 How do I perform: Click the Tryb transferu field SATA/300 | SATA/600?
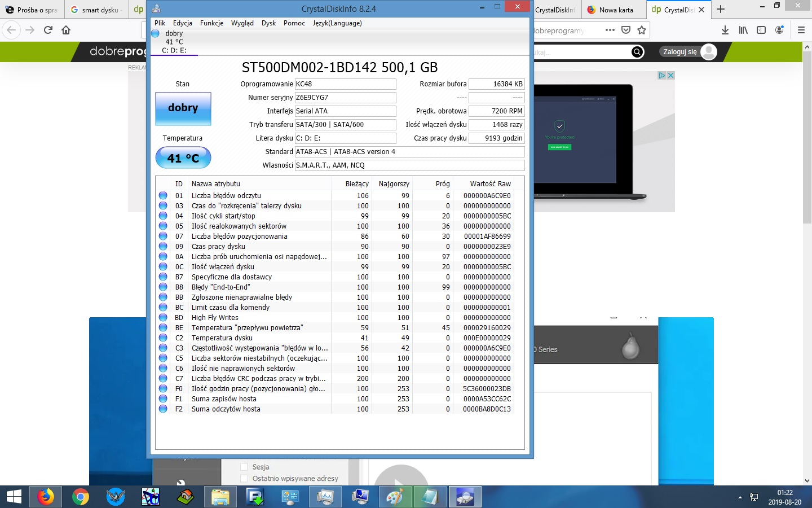(345, 125)
